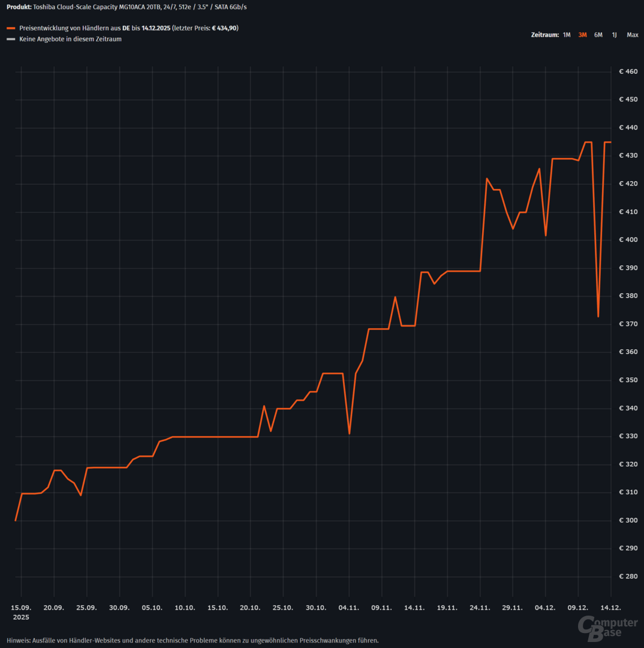Select the 1M time range
The image size is (644, 648).
[x=566, y=35]
